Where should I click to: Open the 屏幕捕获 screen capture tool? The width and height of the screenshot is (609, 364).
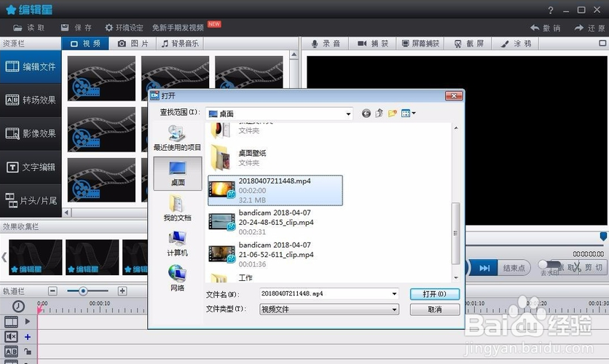(x=406, y=44)
